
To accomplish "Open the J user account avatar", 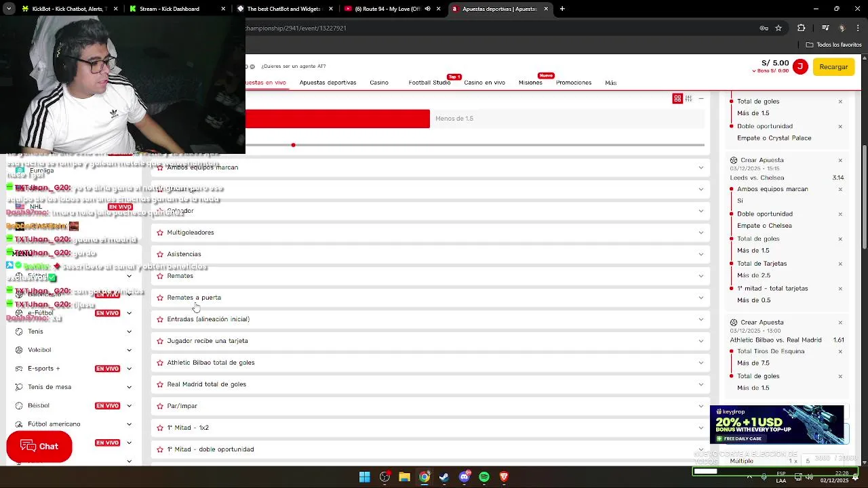I will 800,66.
